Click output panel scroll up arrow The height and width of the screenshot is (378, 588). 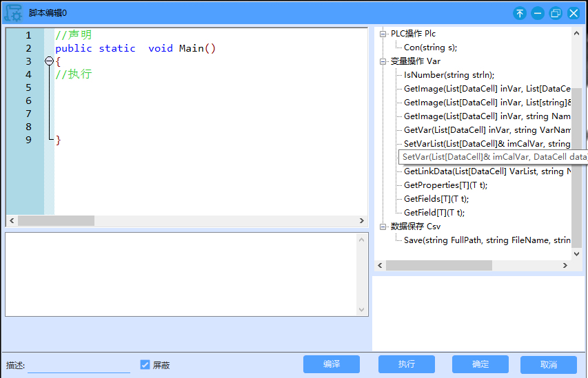(361, 240)
